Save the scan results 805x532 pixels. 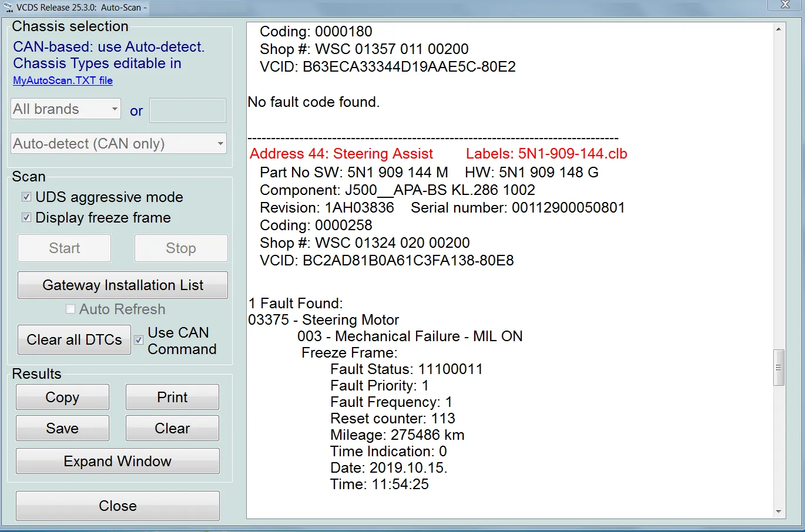click(62, 429)
